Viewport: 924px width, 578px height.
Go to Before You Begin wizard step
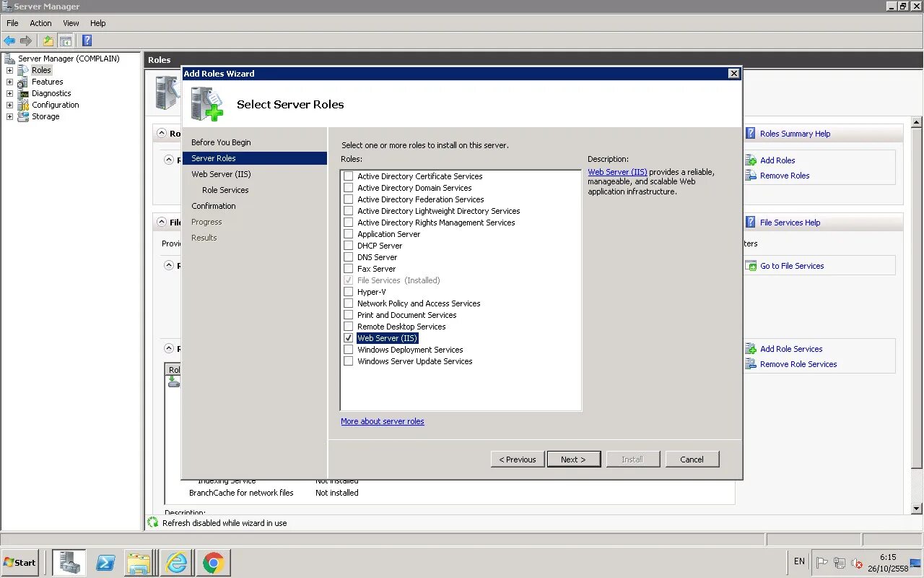point(221,142)
